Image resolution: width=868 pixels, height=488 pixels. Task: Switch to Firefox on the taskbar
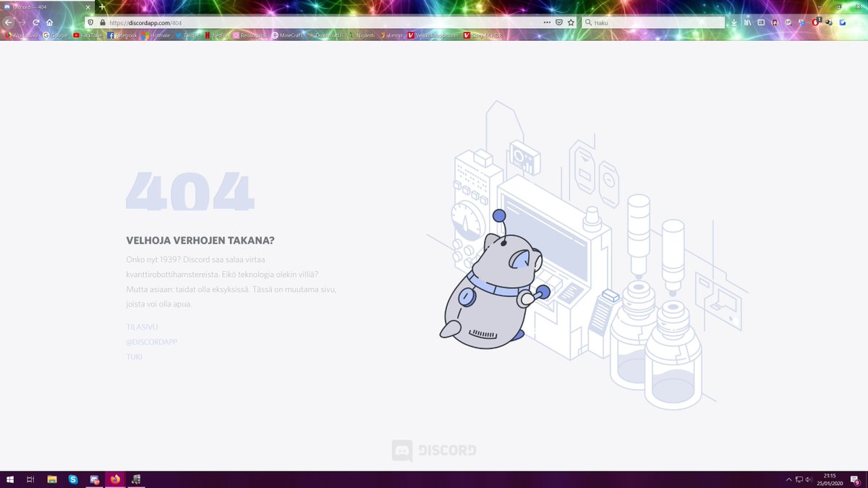(115, 479)
